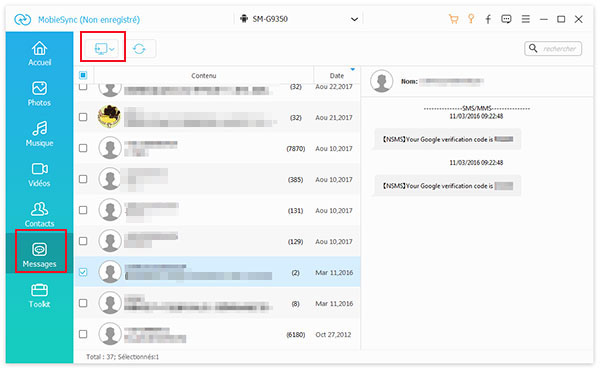Click the Oct 27,2012 date cell
600x370 pixels.
tap(333, 334)
